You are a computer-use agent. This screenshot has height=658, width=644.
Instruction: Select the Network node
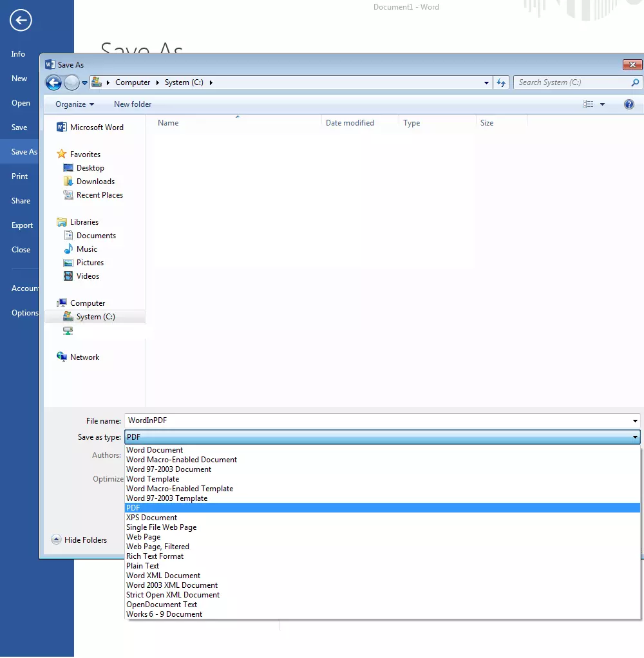(84, 357)
